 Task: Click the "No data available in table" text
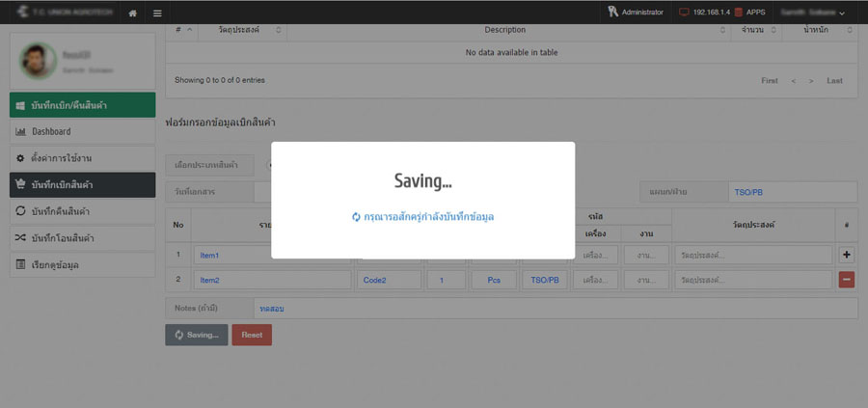tap(511, 53)
